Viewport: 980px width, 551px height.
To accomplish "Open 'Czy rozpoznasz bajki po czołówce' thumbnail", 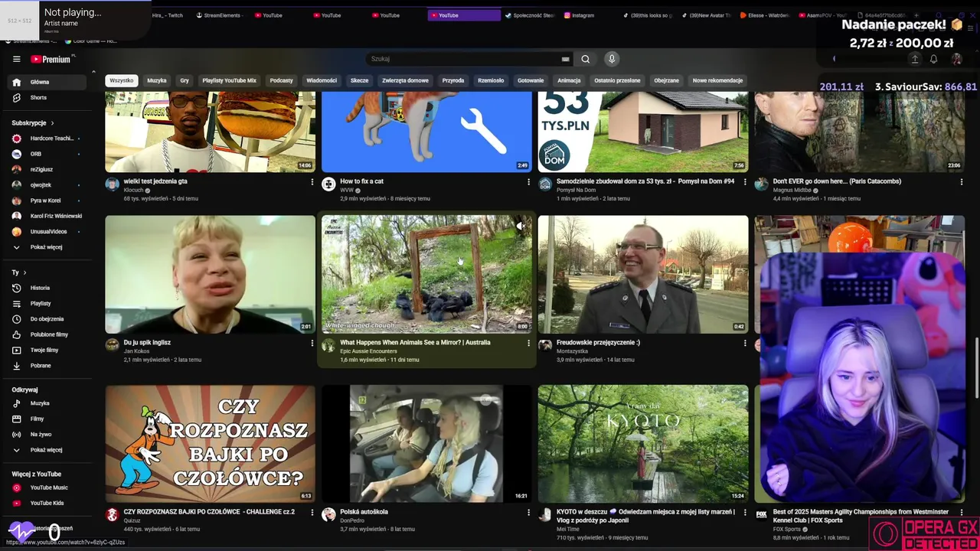I will (210, 444).
